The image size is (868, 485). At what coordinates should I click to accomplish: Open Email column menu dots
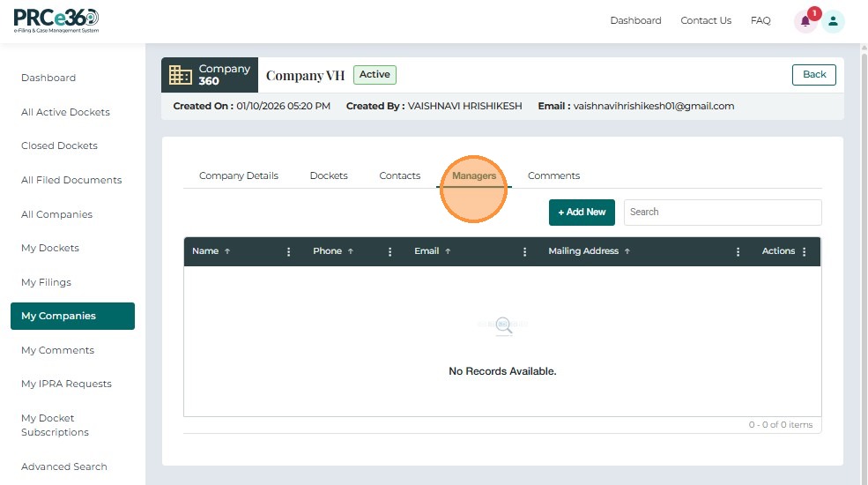(525, 252)
